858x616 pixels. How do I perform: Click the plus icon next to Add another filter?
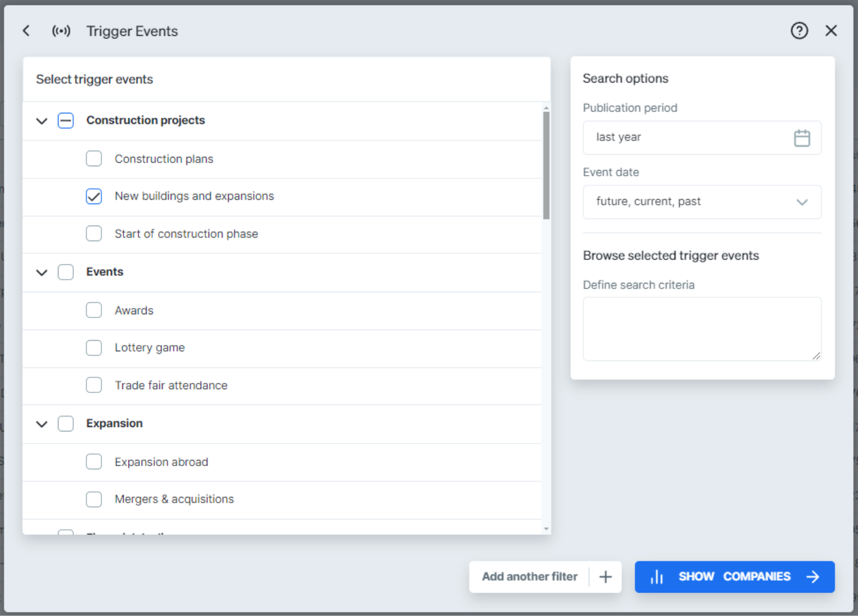(x=605, y=576)
